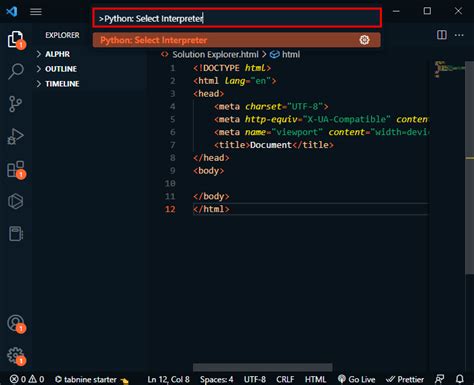Open the Manage gear in activity bar
The width and height of the screenshot is (474, 385).
pos(15,355)
